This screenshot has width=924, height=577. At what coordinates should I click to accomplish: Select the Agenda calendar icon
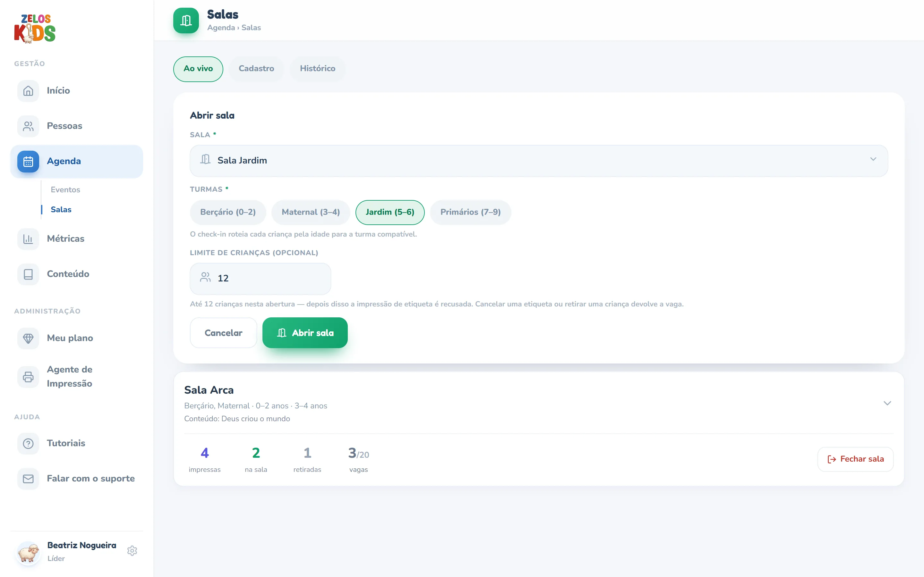28,162
